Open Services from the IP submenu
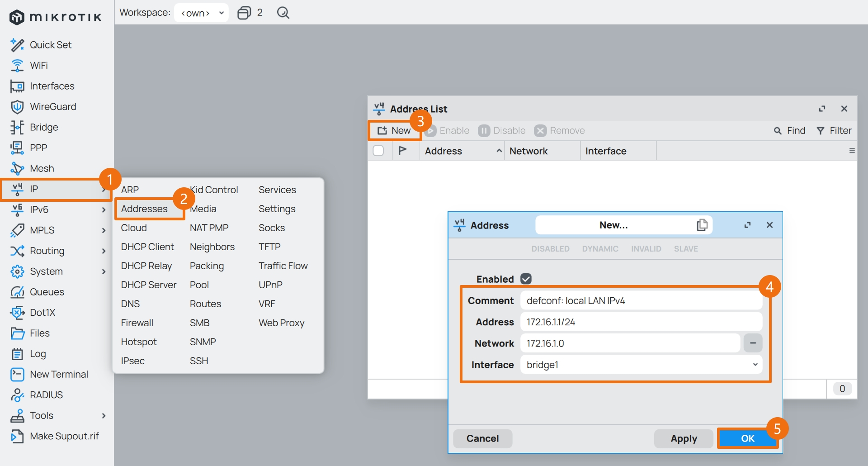 coord(277,190)
